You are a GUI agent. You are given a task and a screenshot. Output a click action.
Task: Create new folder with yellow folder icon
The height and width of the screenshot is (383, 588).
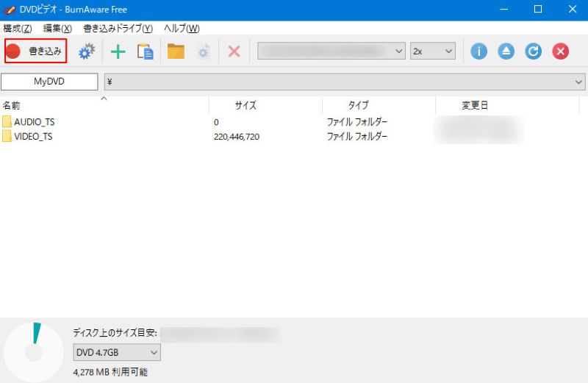click(x=176, y=51)
